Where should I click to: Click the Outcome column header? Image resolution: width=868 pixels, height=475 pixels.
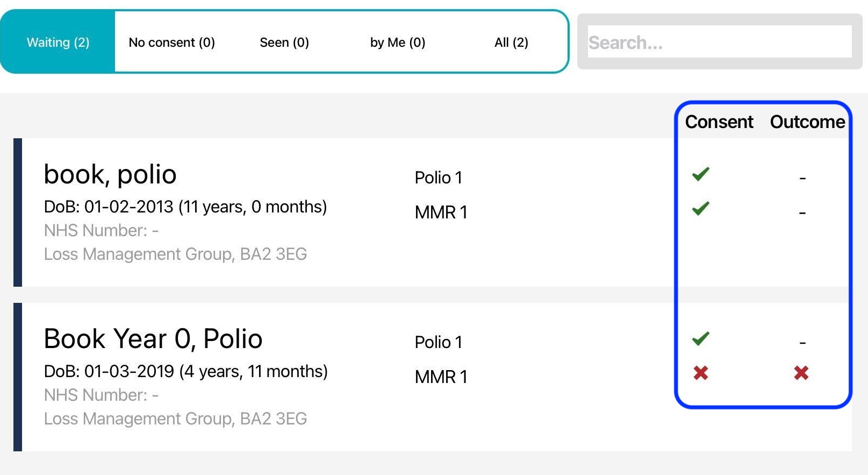[807, 122]
